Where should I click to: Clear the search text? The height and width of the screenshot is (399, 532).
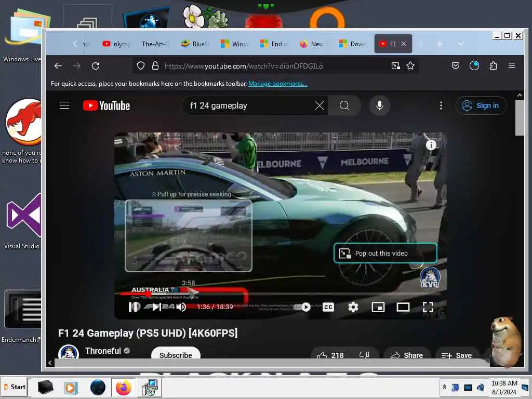[x=320, y=105]
